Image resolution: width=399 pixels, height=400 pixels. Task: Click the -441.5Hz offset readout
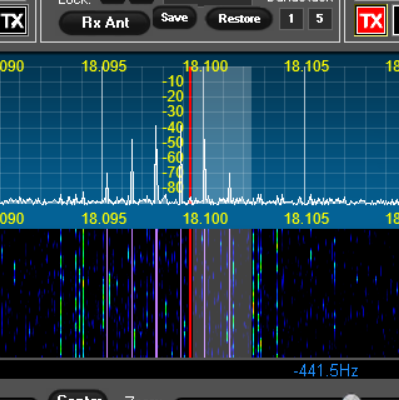point(326,371)
